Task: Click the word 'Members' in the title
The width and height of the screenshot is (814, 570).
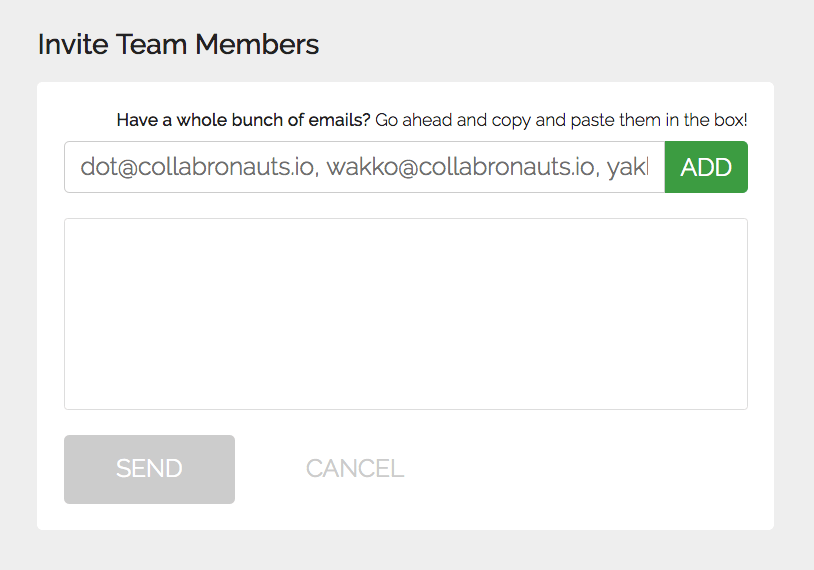Action: pos(257,44)
